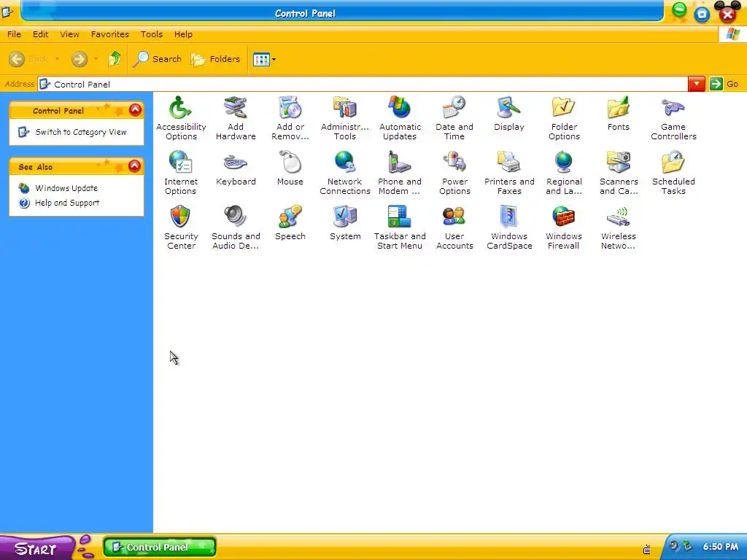Open Network Connections icon

345,172
